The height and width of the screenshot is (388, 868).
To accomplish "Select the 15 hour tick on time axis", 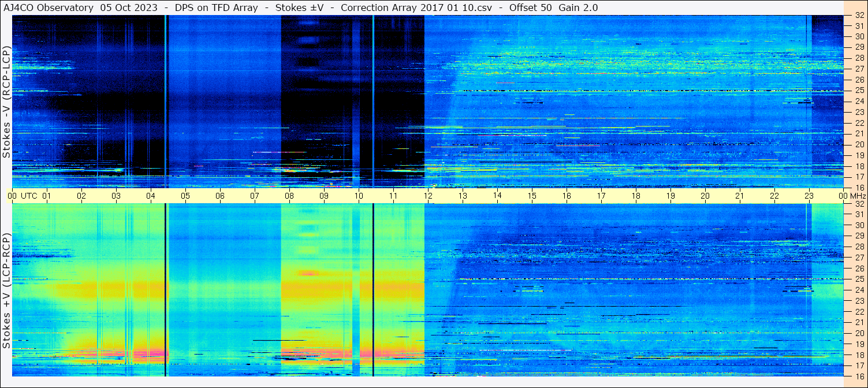I will pos(532,196).
